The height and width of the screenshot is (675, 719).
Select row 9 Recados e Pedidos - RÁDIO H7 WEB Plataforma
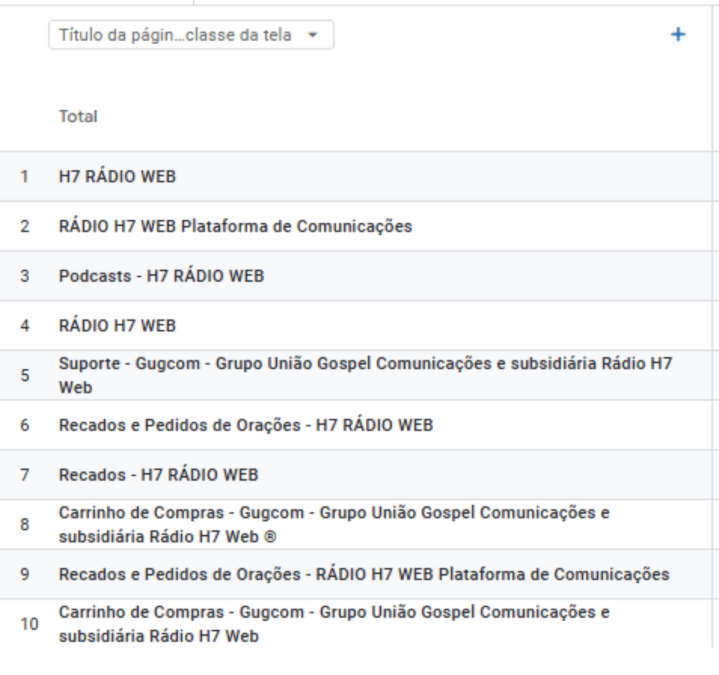click(x=356, y=574)
